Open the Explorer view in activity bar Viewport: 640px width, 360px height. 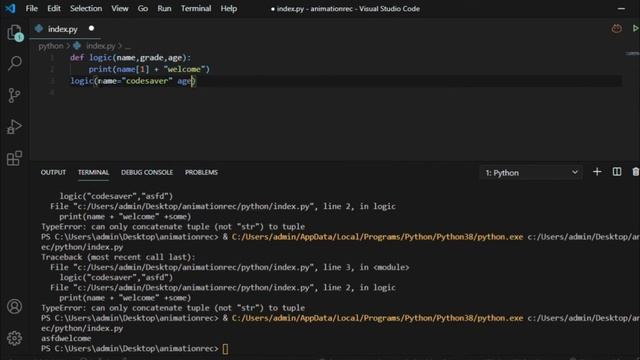pos(15,33)
